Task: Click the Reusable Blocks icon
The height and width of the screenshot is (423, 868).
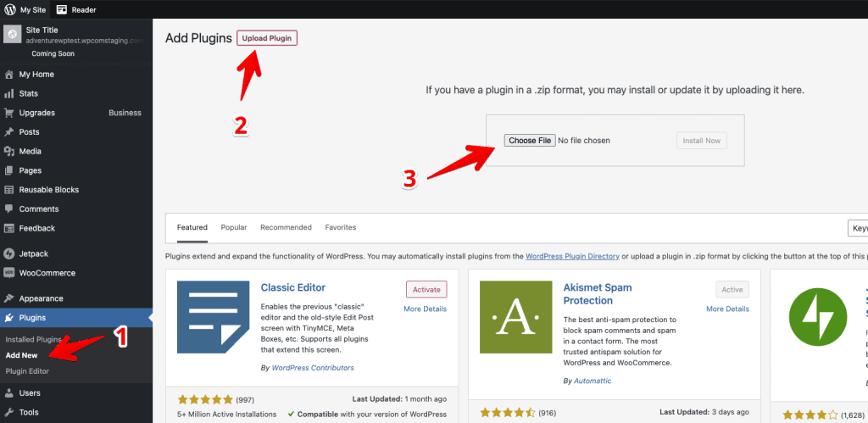Action: [x=8, y=190]
